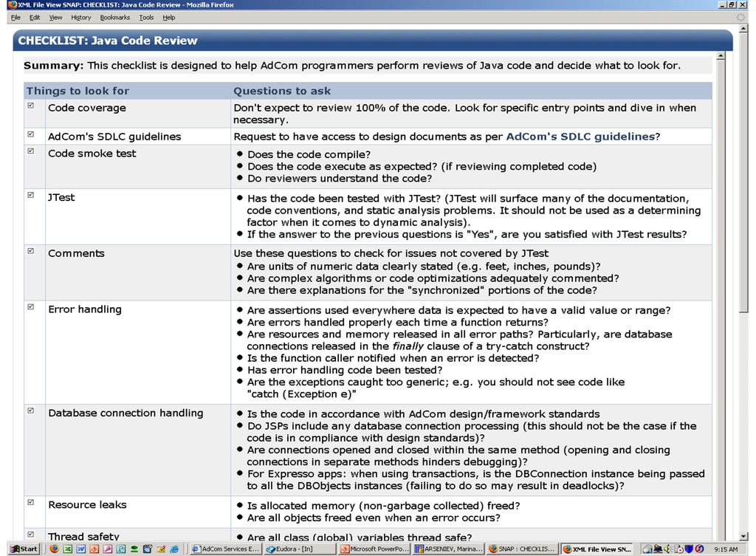Click the 'Database connection handling' row label
The width and height of the screenshot is (756, 556).
126,413
